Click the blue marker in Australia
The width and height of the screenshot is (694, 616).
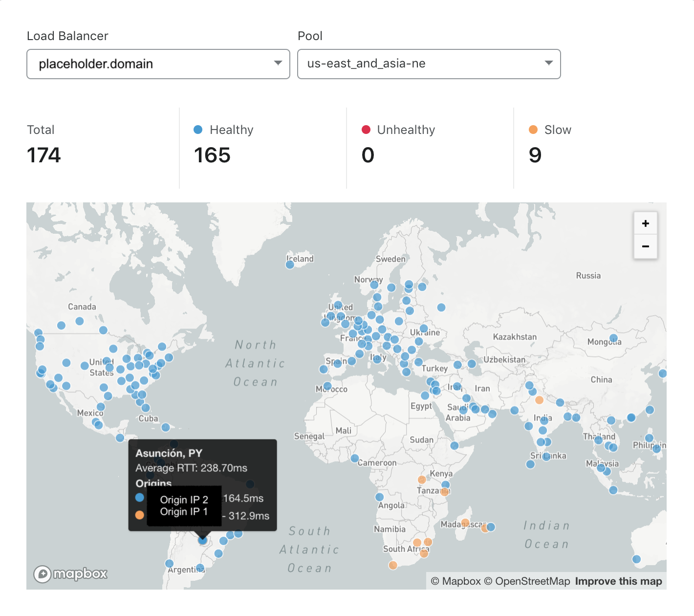tap(636, 559)
